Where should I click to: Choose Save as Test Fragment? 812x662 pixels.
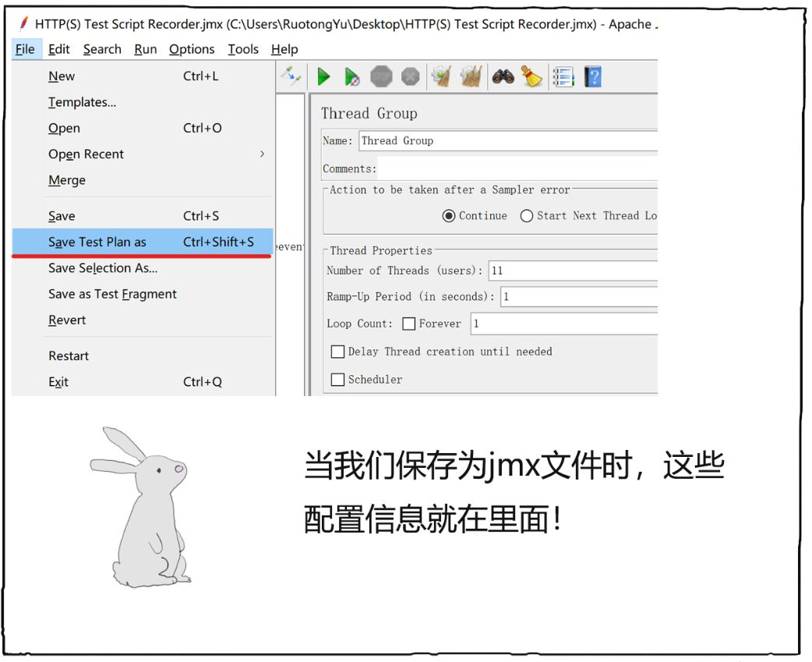tap(143, 294)
